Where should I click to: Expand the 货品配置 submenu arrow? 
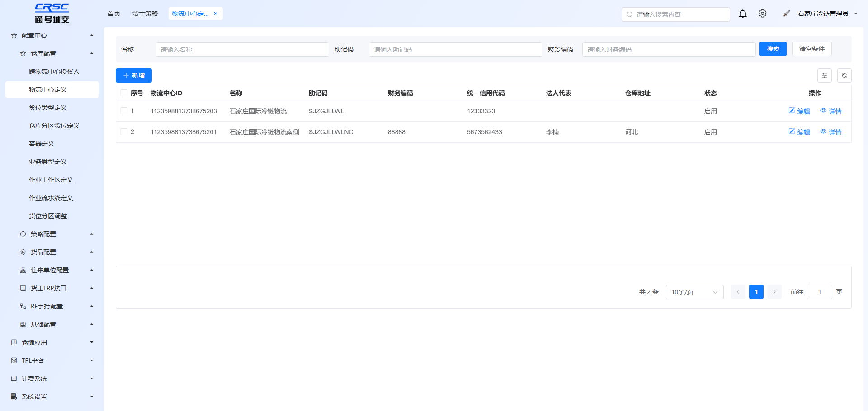click(92, 252)
